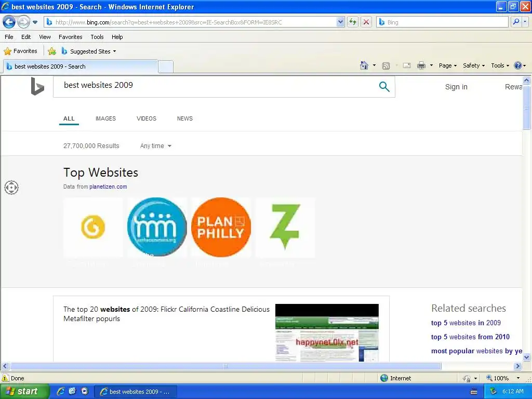The height and width of the screenshot is (399, 532).
Task: Open the search provider dropdown arrow
Action: 525,22
